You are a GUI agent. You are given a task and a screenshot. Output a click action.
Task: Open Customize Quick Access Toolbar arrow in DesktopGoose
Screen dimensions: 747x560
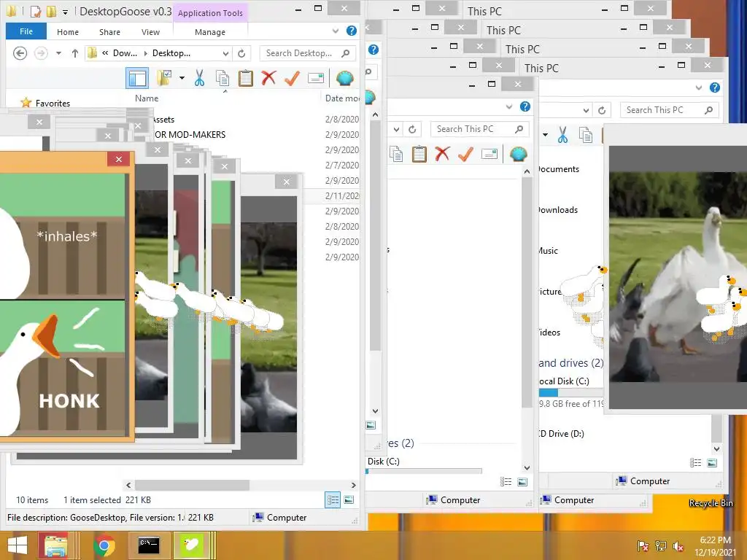(65, 12)
